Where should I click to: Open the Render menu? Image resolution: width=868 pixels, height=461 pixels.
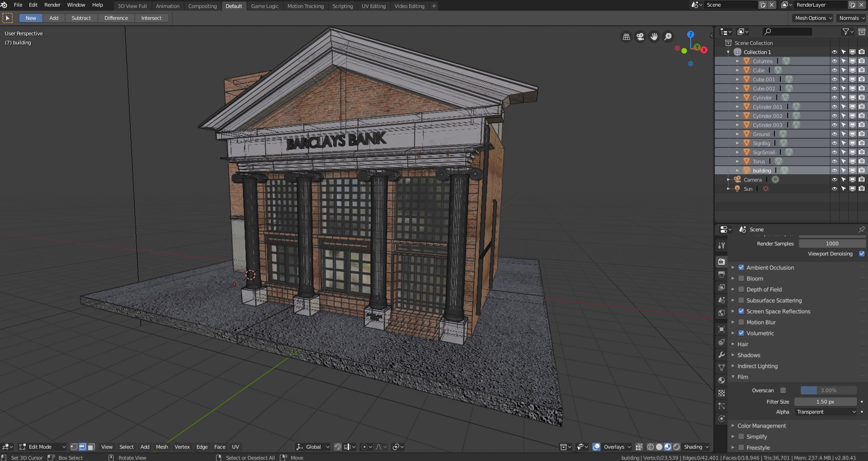click(x=52, y=5)
